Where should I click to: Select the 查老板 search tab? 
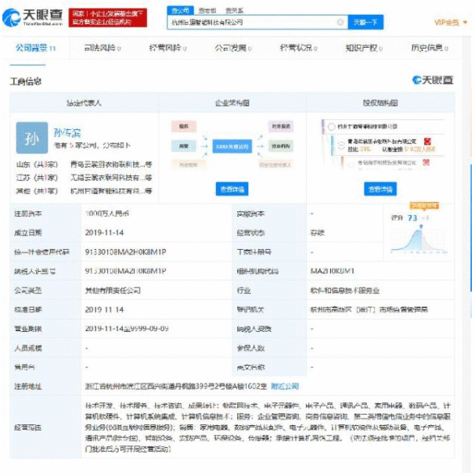coord(207,10)
